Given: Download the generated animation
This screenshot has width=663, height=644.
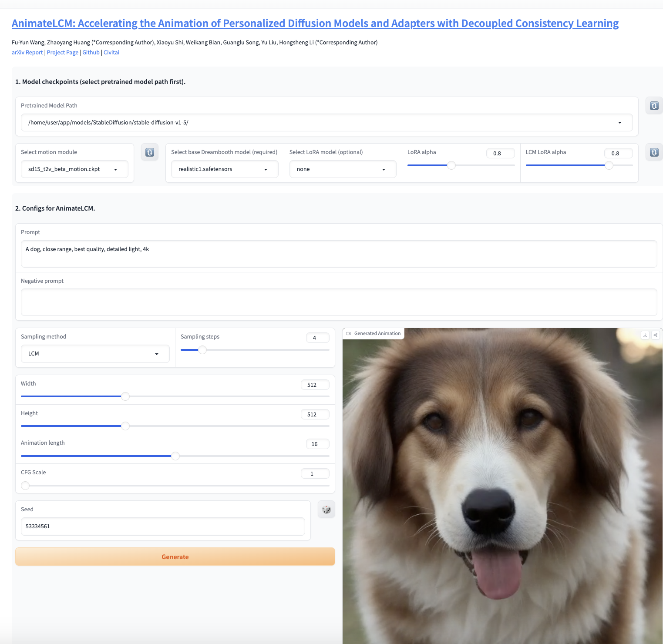Looking at the screenshot, I should pos(645,335).
